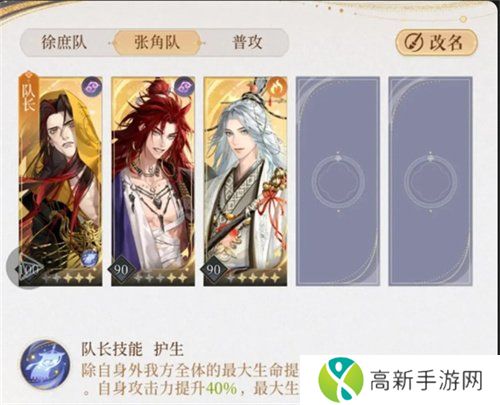
Task: Add a character to fifth empty slot
Action: 430,181
